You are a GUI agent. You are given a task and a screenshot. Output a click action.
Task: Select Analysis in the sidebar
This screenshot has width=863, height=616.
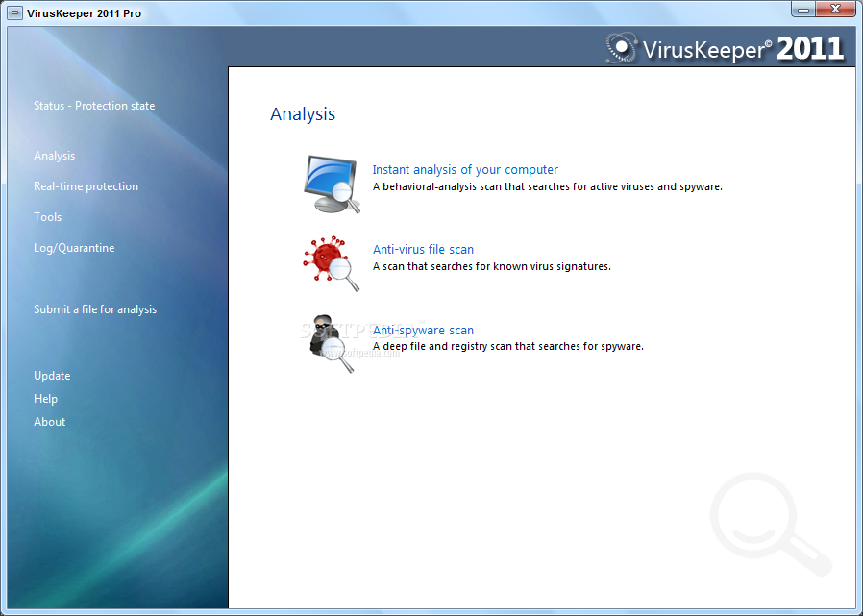(x=55, y=156)
